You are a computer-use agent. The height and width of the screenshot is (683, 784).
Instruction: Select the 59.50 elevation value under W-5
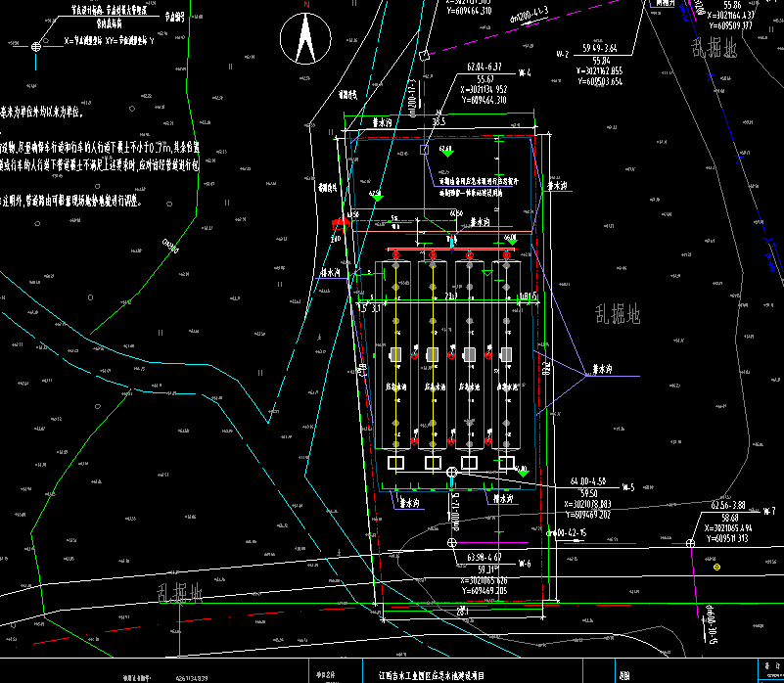click(588, 493)
